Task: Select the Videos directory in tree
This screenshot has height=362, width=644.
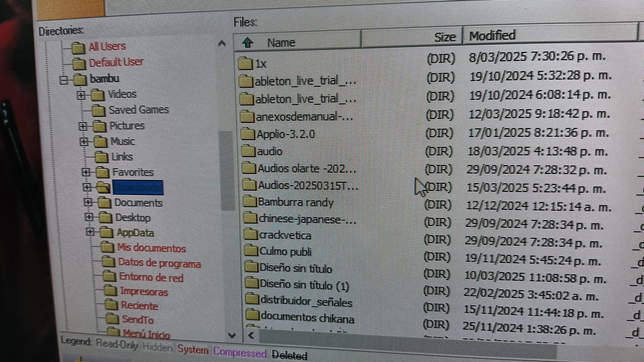Action: pyautogui.click(x=122, y=94)
